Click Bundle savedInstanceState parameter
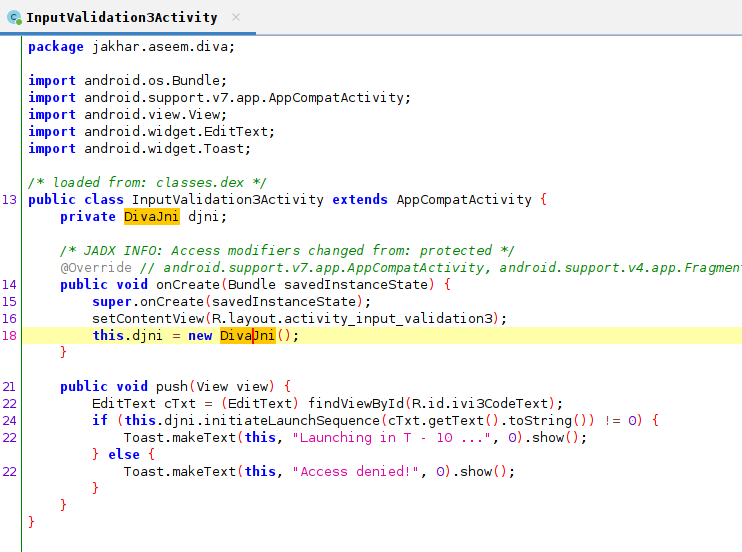This screenshot has height=552, width=742. pyautogui.click(x=327, y=285)
